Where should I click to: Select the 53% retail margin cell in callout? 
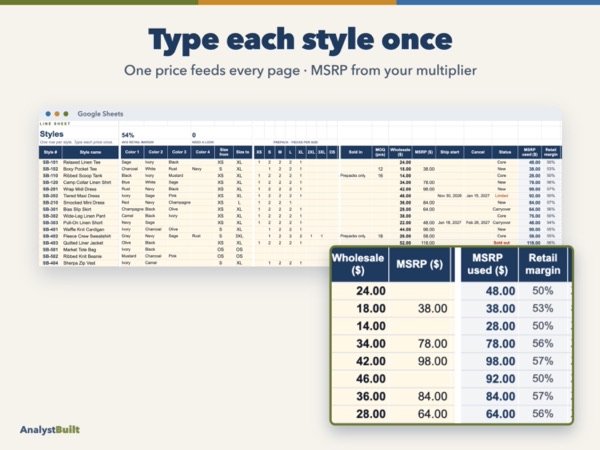543,308
